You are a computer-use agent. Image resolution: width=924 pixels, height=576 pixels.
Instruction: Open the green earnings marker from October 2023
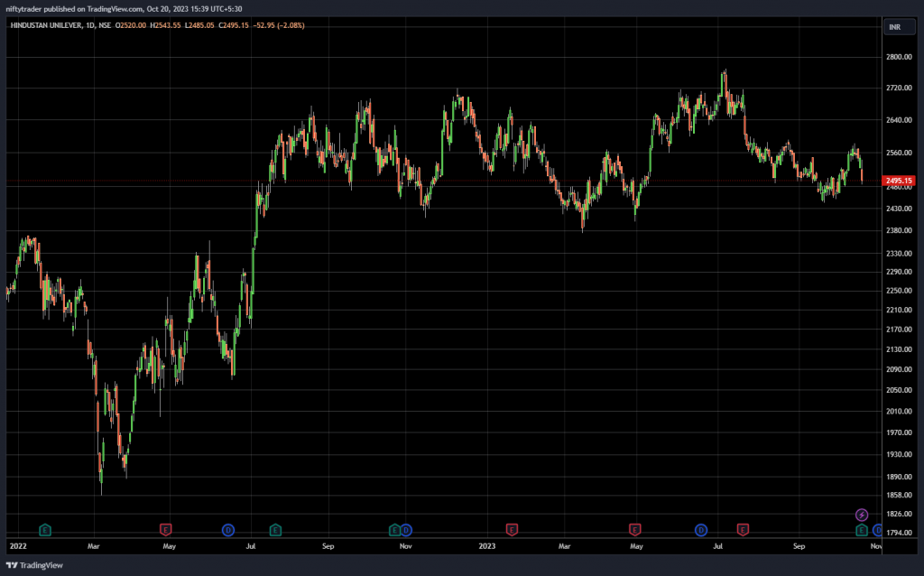coord(862,530)
